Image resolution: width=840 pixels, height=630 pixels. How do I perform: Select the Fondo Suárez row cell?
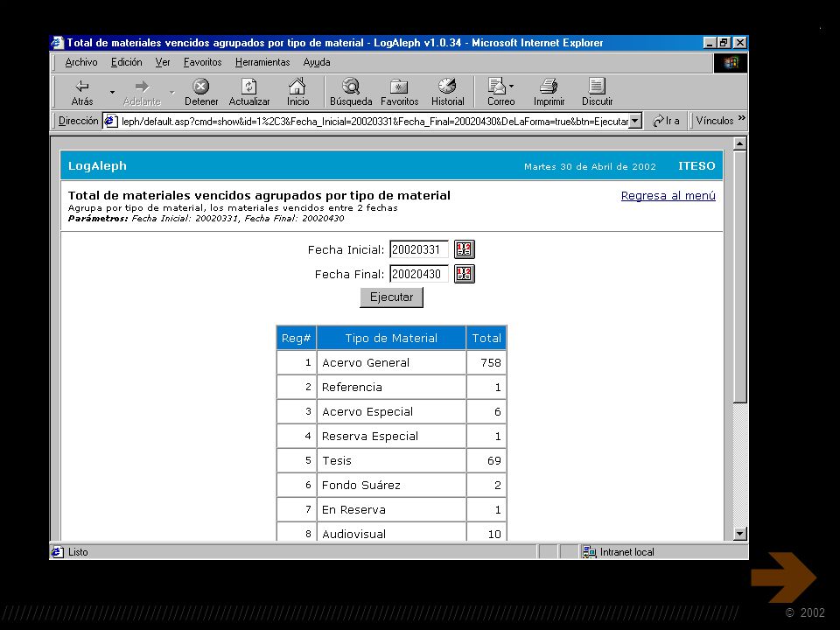[391, 486]
